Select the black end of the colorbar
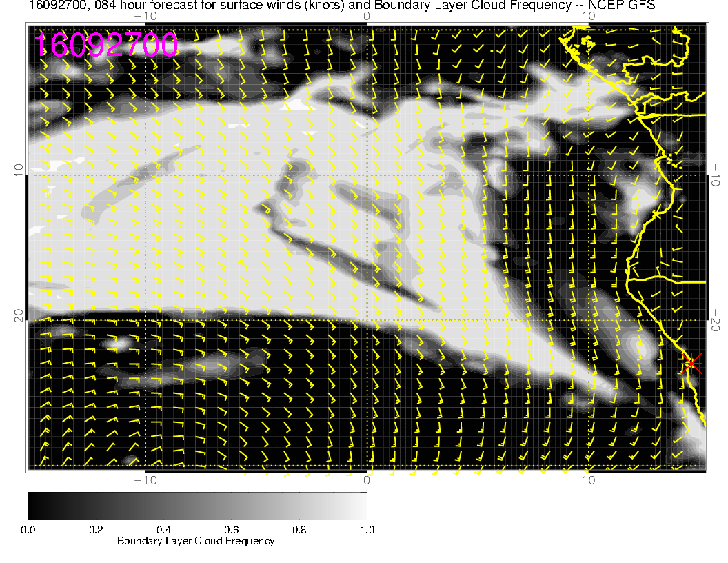Viewport: 728px width, 563px height. (x=32, y=505)
